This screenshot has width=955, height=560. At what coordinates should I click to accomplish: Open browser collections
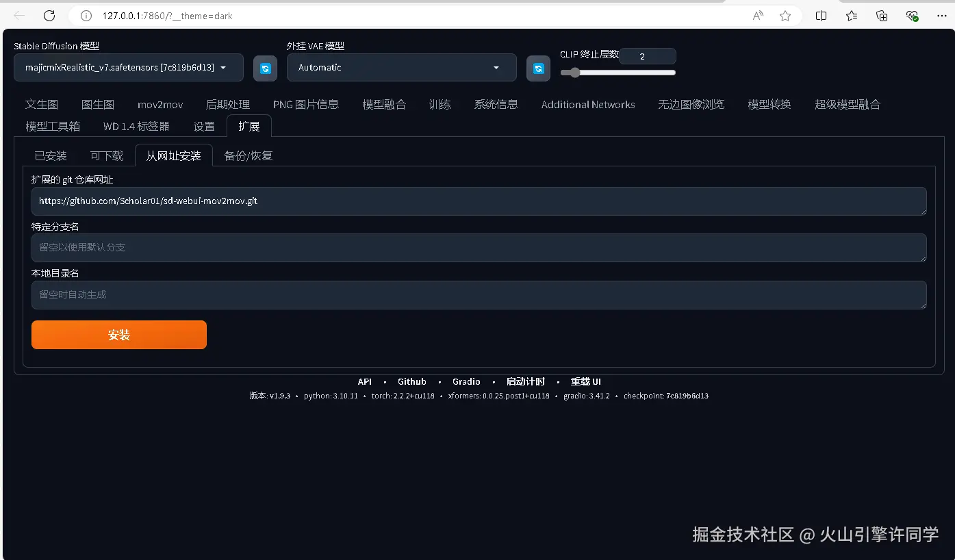(882, 16)
